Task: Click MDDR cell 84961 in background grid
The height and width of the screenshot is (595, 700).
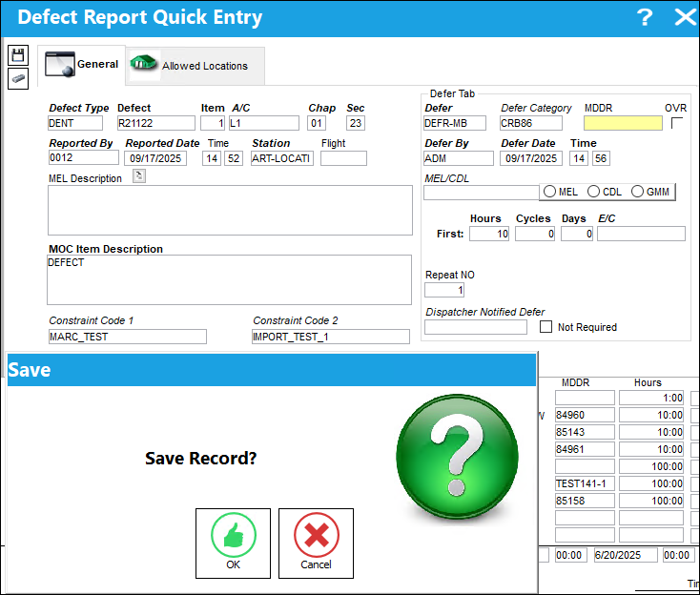Action: click(x=585, y=449)
